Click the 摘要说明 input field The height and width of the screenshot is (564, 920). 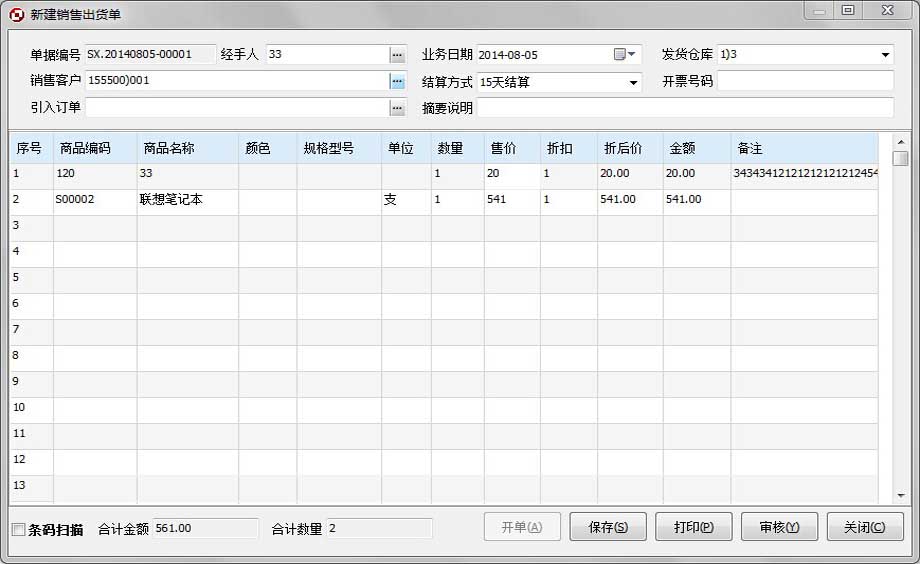tap(685, 108)
